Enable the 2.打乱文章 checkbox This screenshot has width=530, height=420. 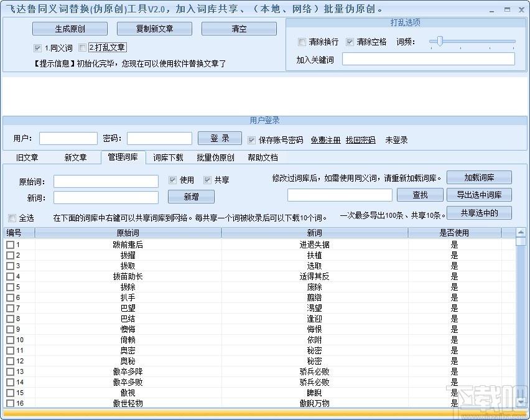(82, 48)
